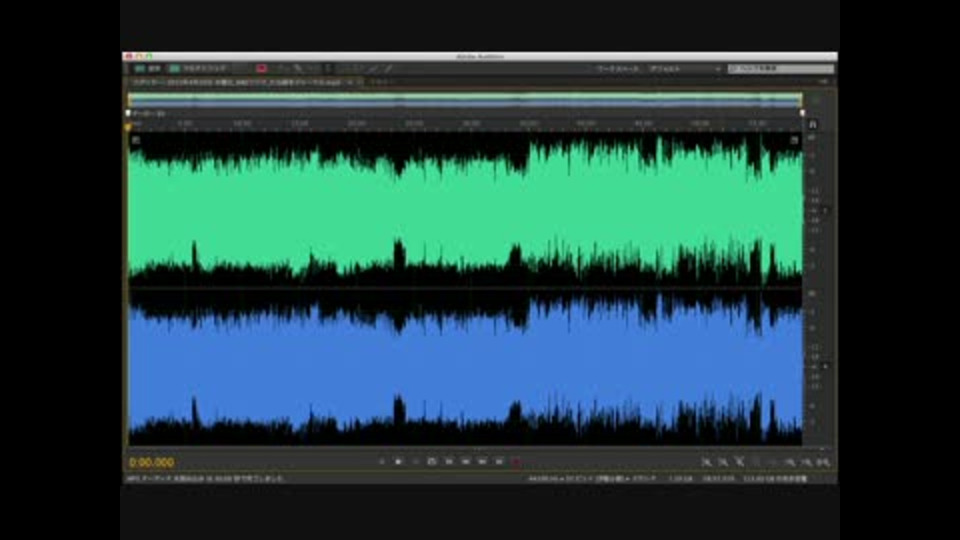Switch to the Mixer tab next to Editor
Image resolution: width=960 pixels, height=540 pixels.
(x=380, y=81)
